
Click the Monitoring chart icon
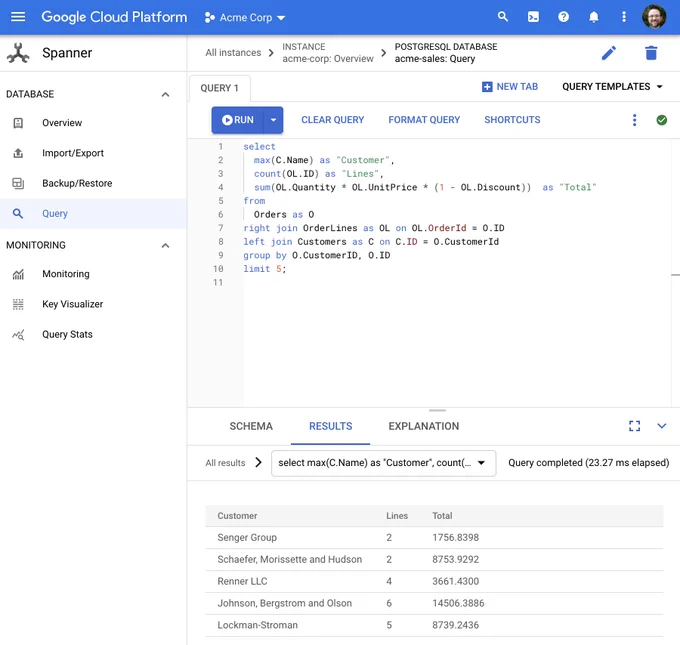pos(18,274)
